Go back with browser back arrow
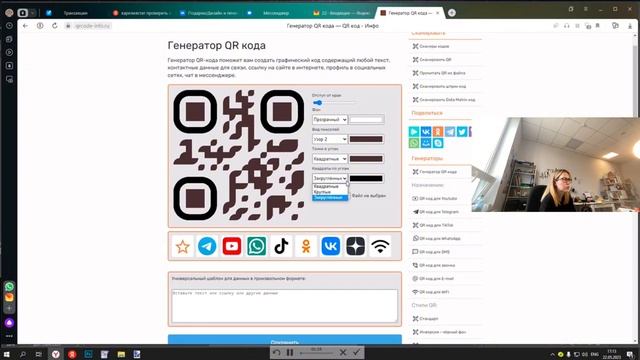 (x=25, y=26)
